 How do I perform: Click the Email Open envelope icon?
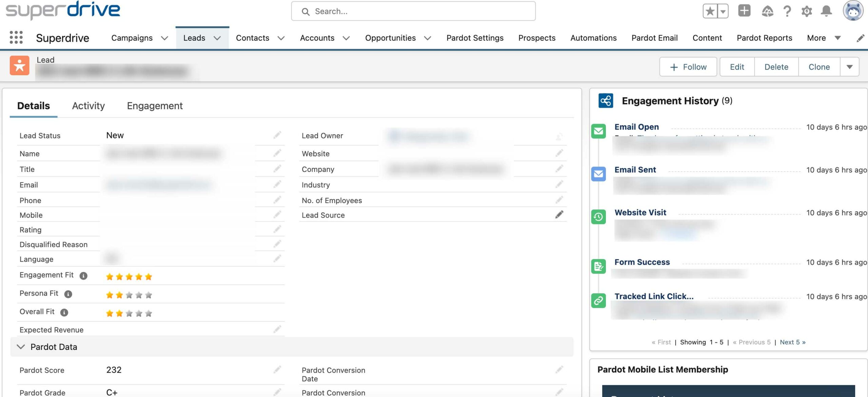598,131
